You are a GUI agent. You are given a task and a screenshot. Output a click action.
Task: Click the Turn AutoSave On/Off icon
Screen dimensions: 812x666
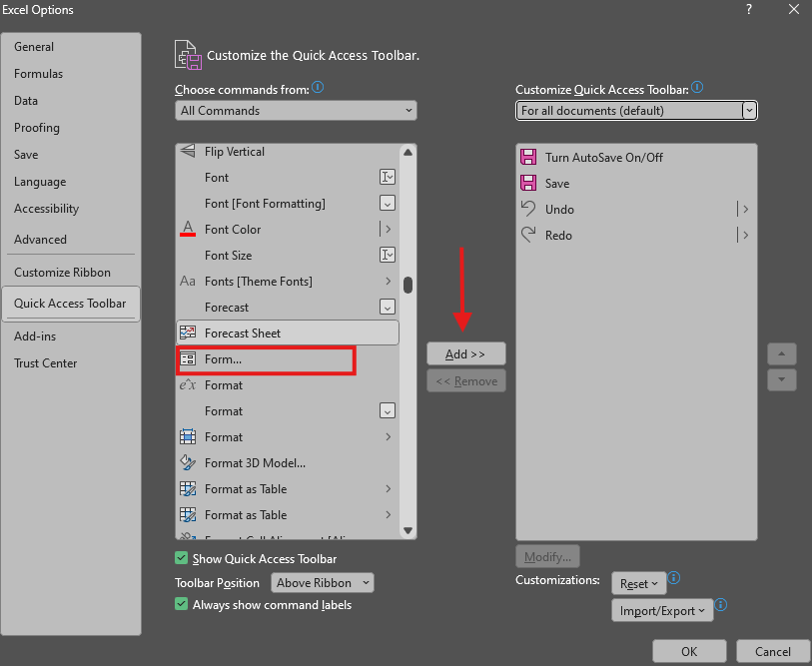click(x=528, y=158)
